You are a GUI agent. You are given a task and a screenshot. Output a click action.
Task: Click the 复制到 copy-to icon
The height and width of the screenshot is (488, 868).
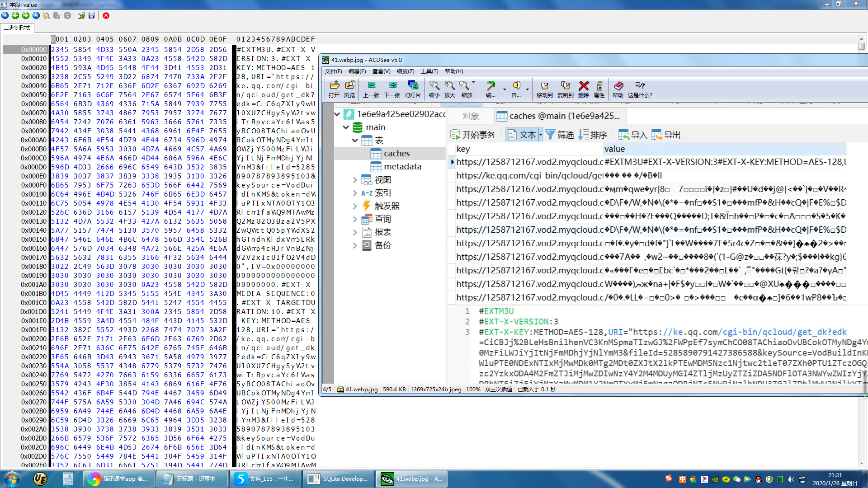[565, 89]
